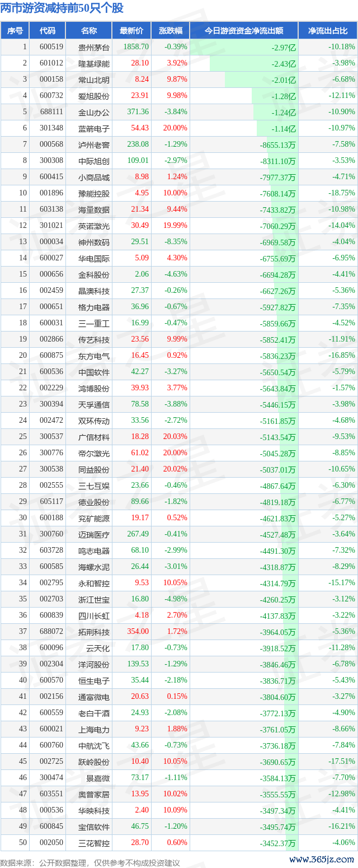Select stock name 金山办公
The width and height of the screenshot is (358, 868).
[x=94, y=112]
